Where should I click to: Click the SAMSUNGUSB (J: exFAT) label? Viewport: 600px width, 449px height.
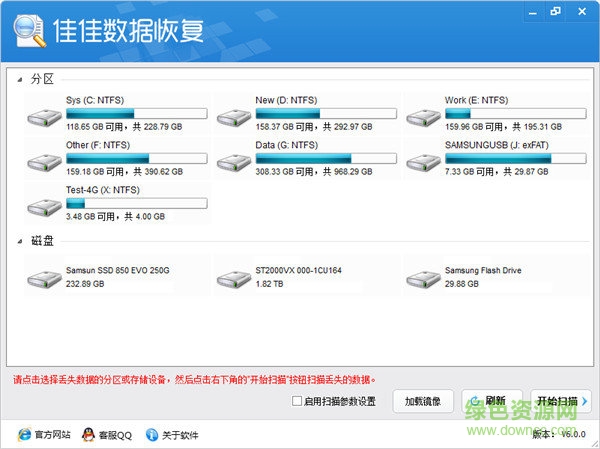point(497,145)
